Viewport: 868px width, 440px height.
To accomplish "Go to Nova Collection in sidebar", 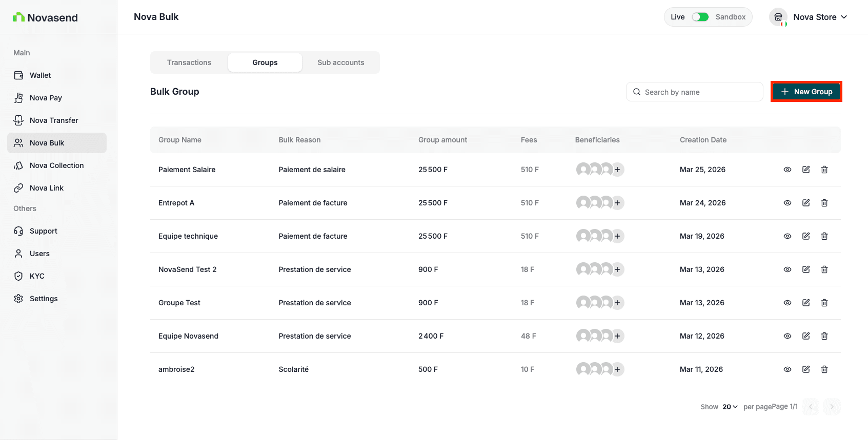I will (x=56, y=165).
